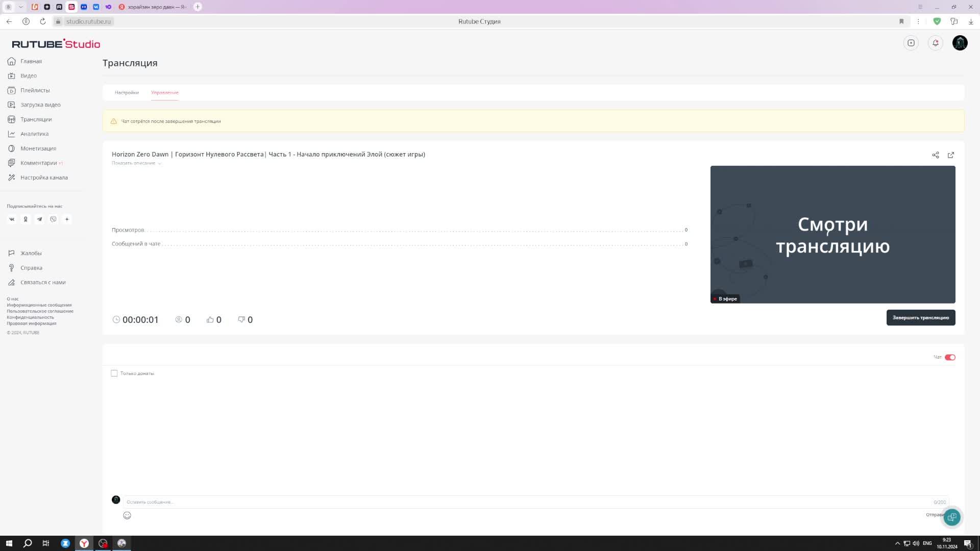Click the broadcast title Horizon Zero Dawn
Screen dimensions: 980x551
pos(268,154)
